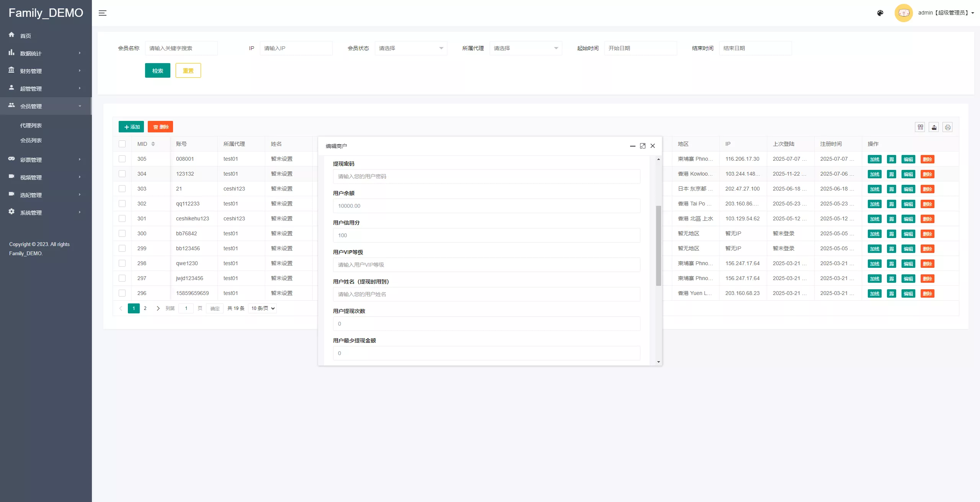The image size is (980, 502).
Task: Maximize the 编辑商户 dialog
Action: coord(643,146)
